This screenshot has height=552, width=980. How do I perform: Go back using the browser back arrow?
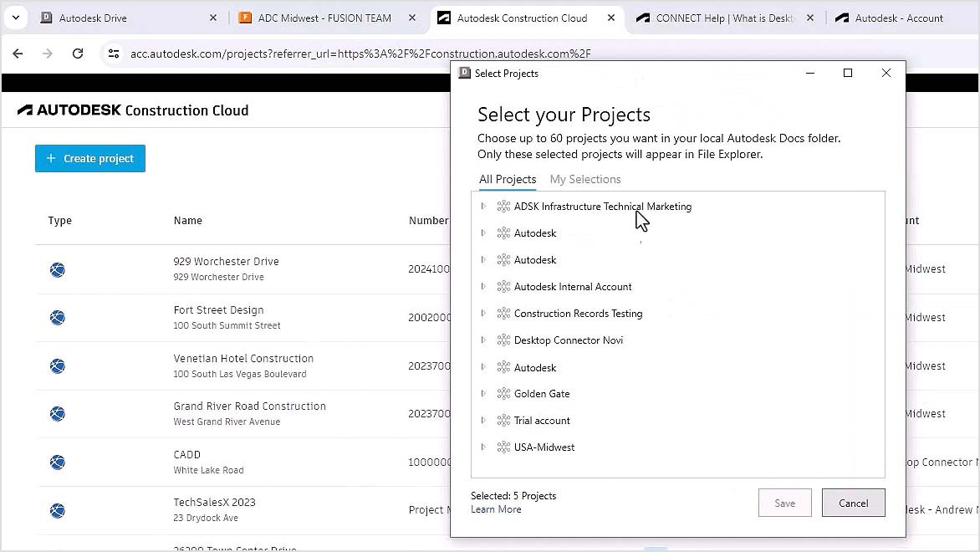click(x=18, y=54)
